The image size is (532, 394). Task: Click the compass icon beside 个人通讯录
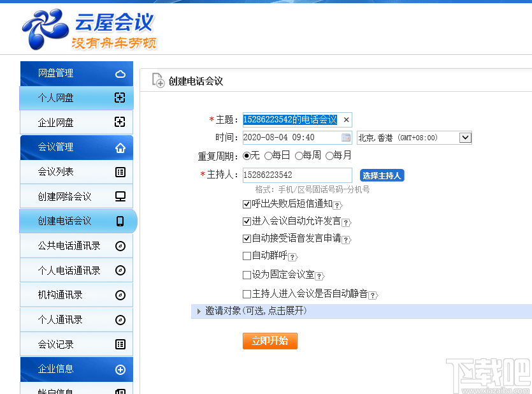pyautogui.click(x=120, y=319)
